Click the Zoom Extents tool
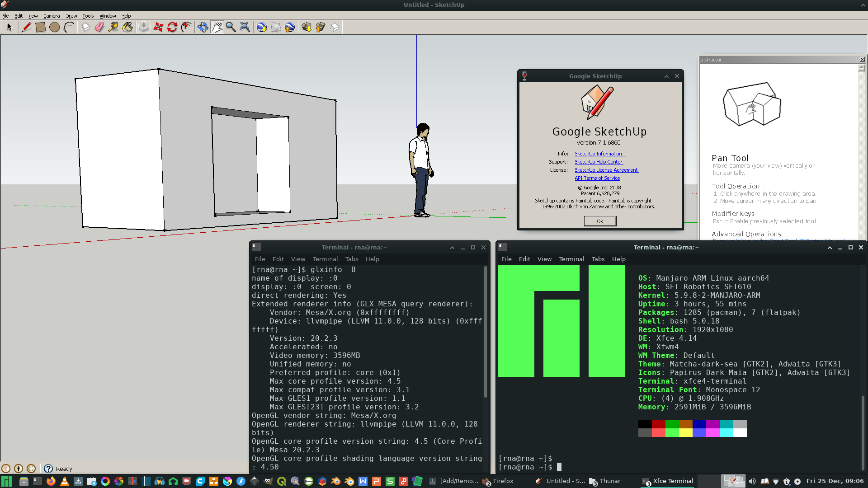This screenshot has height=488, width=868. [245, 27]
